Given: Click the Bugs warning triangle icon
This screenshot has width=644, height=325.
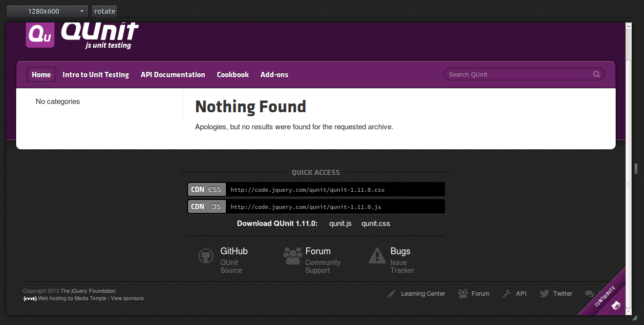Looking at the screenshot, I should click(x=377, y=255).
